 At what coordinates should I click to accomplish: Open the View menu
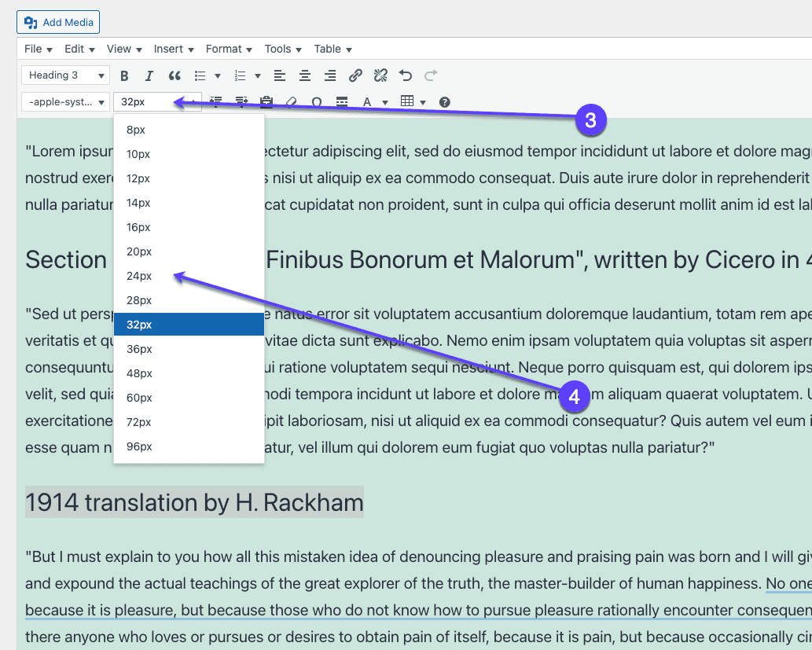coord(123,50)
